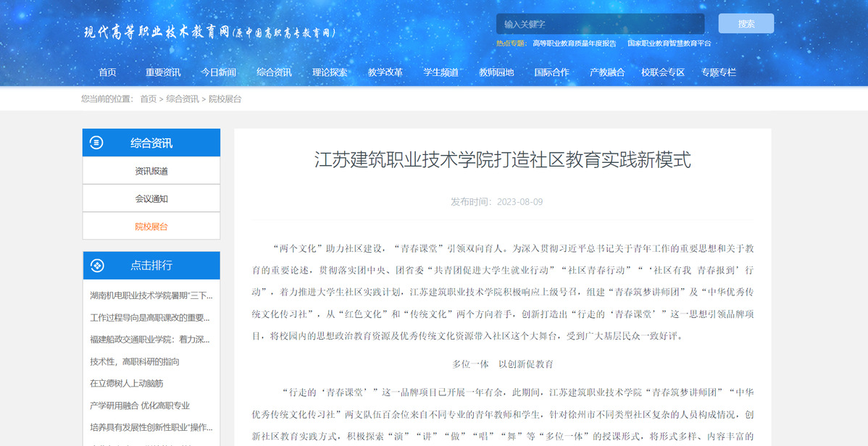The image size is (868, 446).
Task: Open ranked article 在立德树人上动脑筋
Action: pyautogui.click(x=127, y=384)
